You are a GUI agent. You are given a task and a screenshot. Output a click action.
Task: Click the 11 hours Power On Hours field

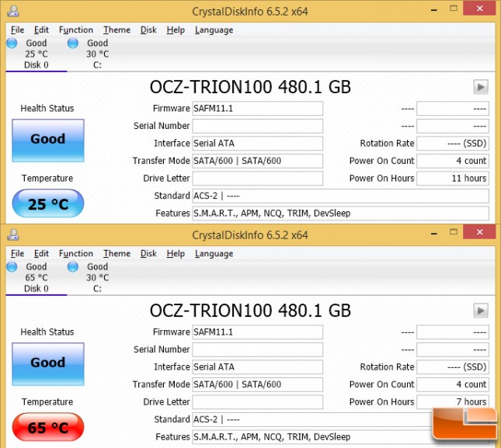pos(453,178)
